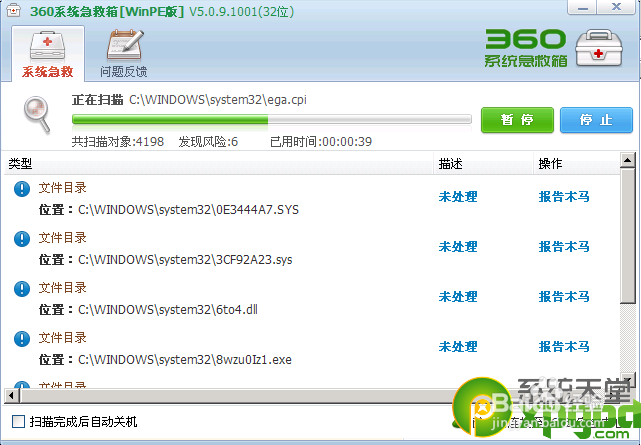Viewport: 641px width, 445px height.
Task: Close the 360系统急救箱 window
Action: (616, 7)
